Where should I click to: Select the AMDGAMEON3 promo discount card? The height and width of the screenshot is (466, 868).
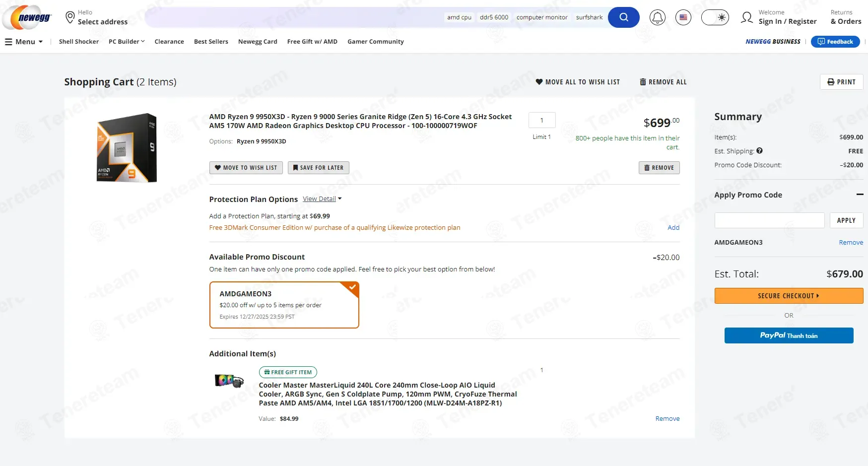(284, 305)
